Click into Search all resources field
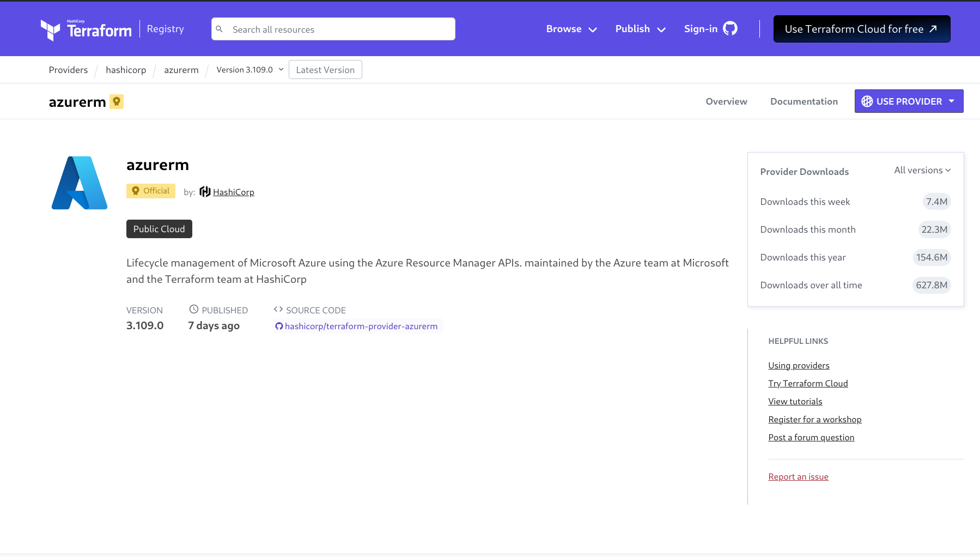This screenshot has height=557, width=980. point(333,29)
